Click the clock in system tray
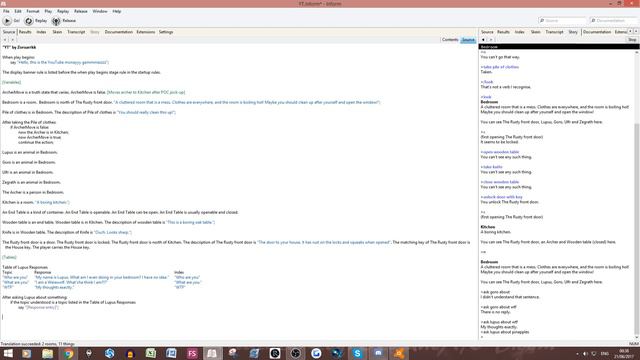The width and height of the screenshot is (640, 360). coord(624,353)
